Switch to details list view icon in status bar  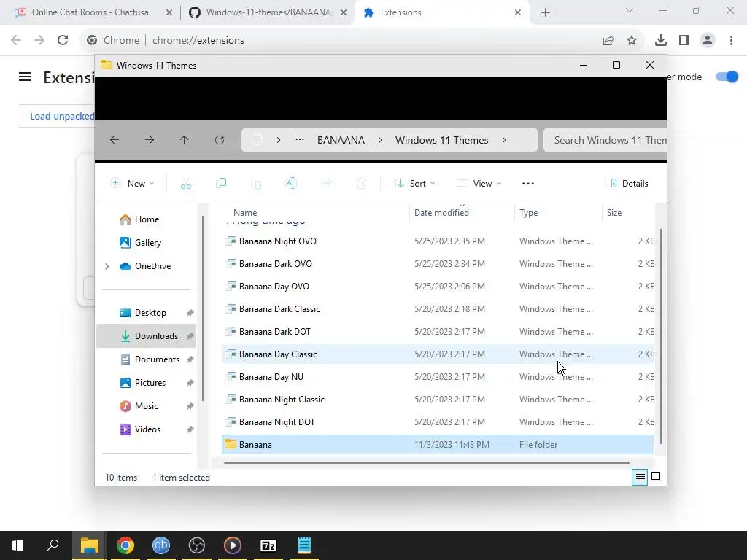tap(640, 477)
